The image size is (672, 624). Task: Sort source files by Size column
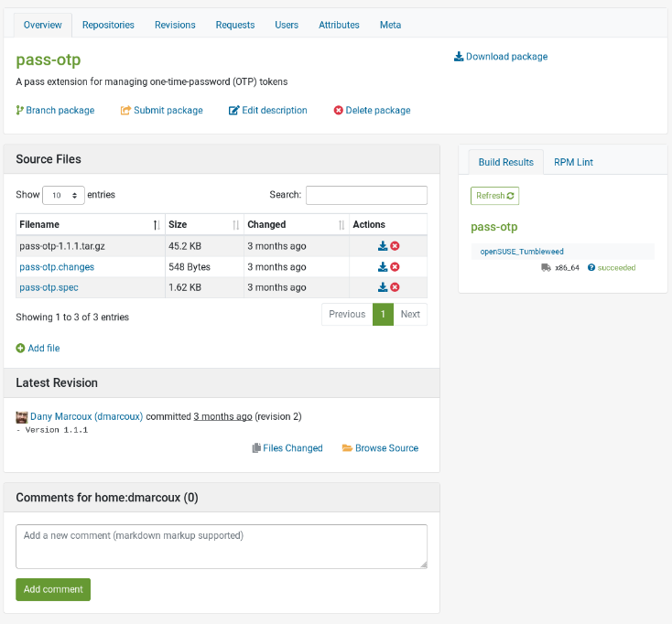(203, 224)
